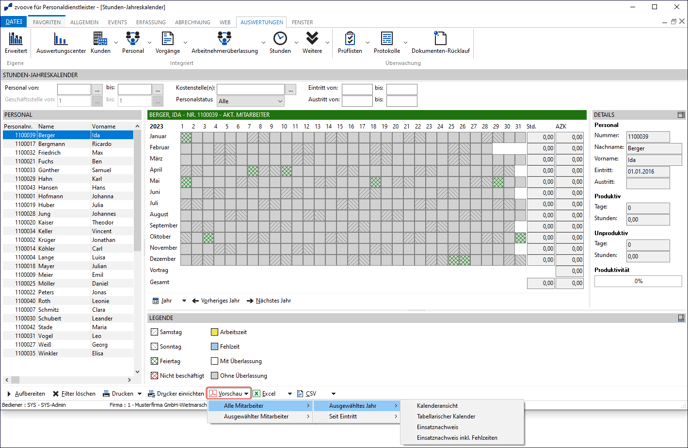Open the Personalstatus dropdown showing Alle
This screenshot has height=448, width=688.
[251, 101]
